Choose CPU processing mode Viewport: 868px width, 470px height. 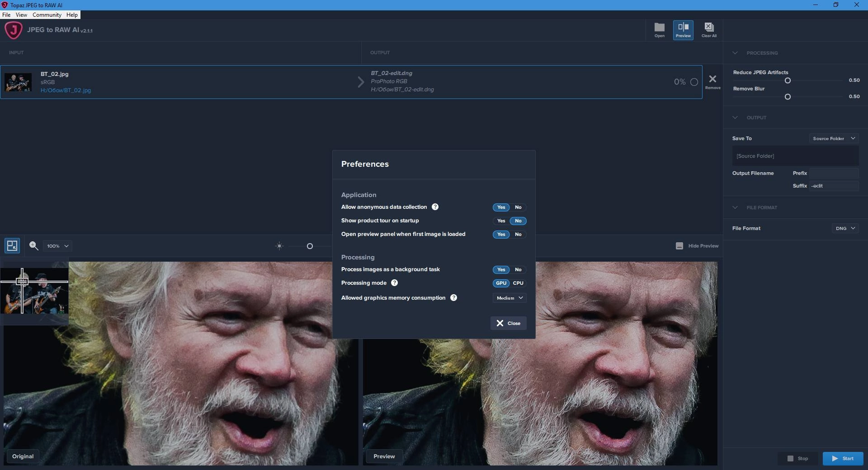[518, 283]
